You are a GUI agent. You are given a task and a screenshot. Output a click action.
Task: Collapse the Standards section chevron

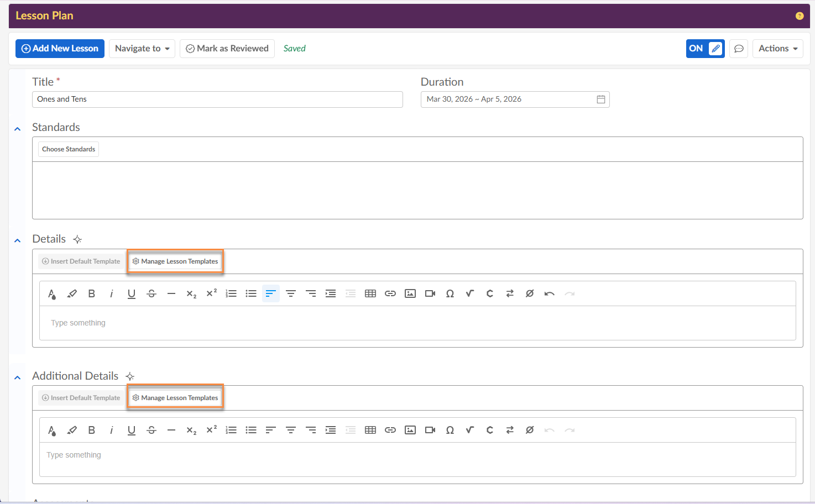point(18,129)
